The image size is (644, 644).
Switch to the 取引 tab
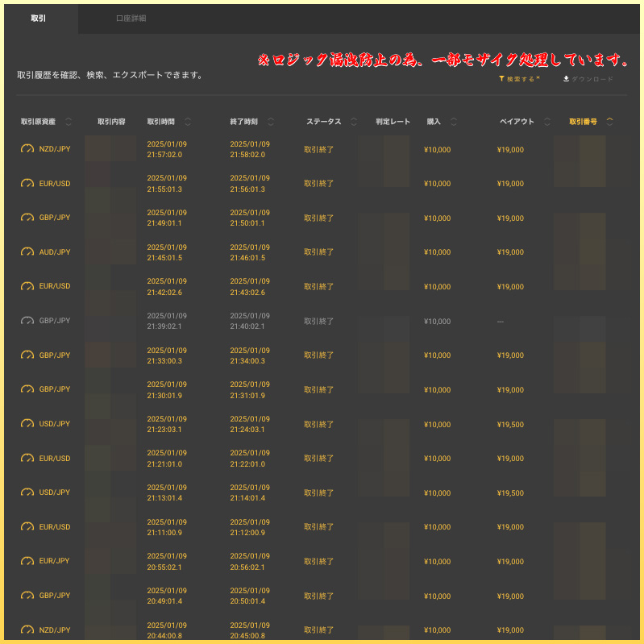tap(39, 18)
